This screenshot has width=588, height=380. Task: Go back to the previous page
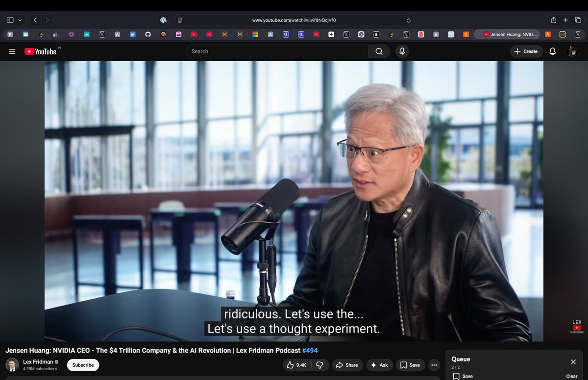point(35,20)
